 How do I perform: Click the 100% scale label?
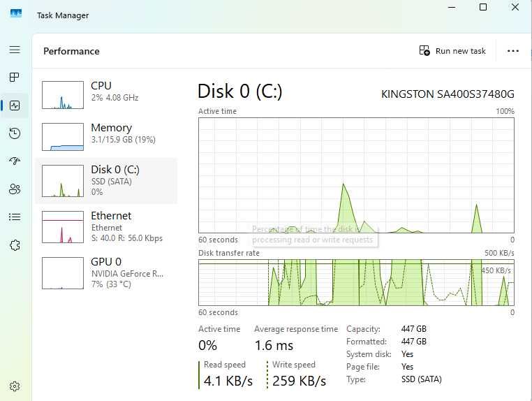[505, 111]
